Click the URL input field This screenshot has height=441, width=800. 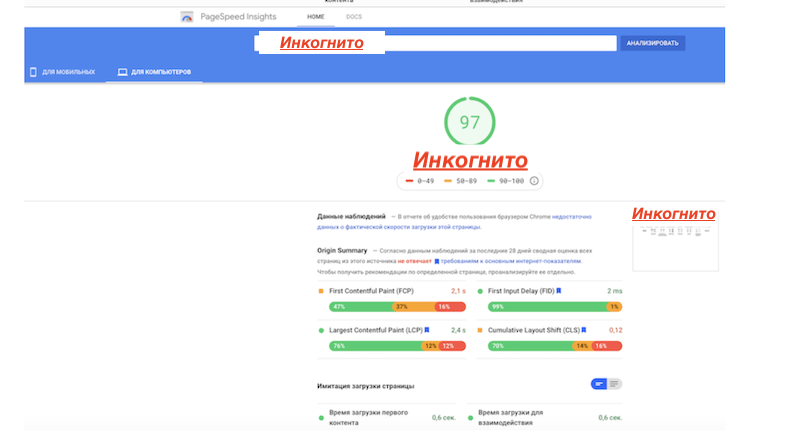point(435,43)
